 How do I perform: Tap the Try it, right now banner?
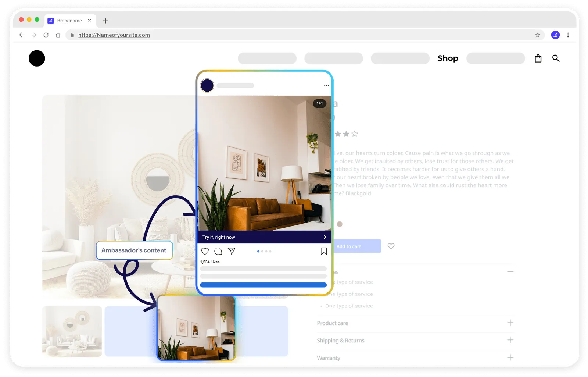265,237
